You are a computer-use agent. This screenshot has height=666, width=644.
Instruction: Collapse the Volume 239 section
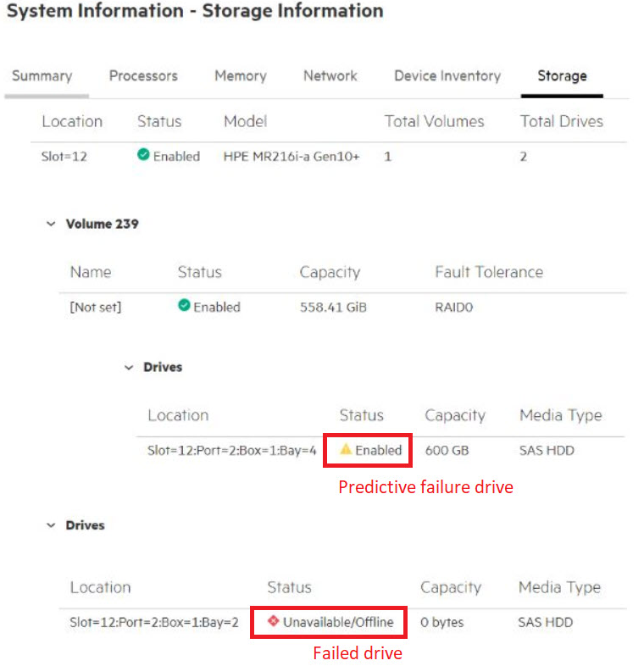click(x=52, y=225)
